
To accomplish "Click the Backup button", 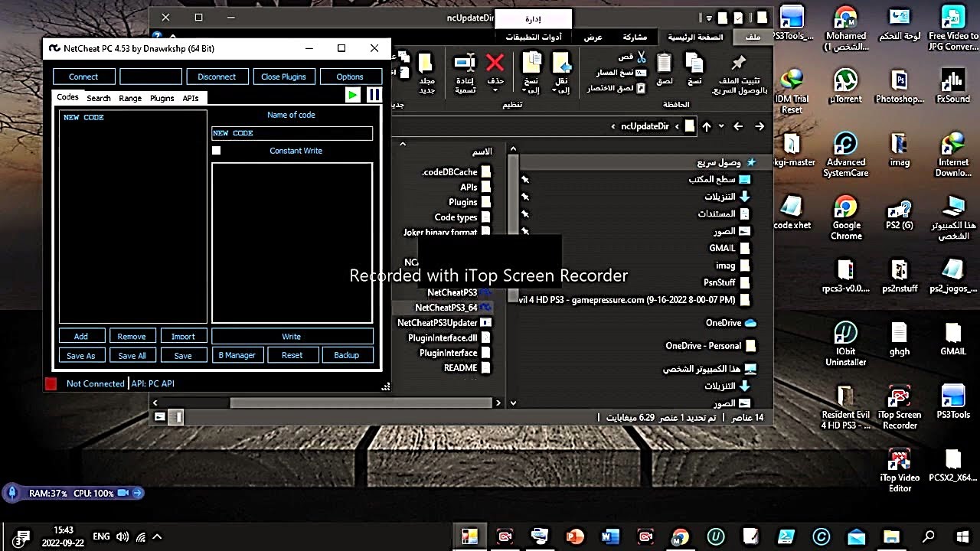I will click(347, 355).
